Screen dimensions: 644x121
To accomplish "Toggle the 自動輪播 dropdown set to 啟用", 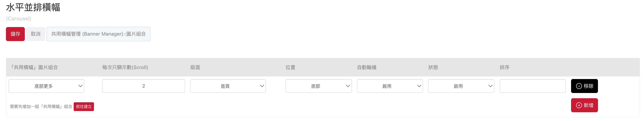I will [390, 86].
